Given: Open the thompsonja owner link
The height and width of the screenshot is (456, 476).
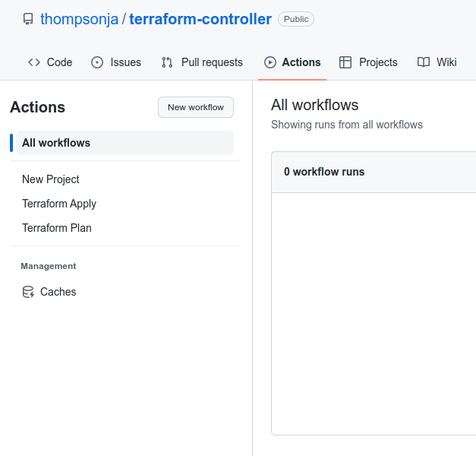Looking at the screenshot, I should click(79, 19).
